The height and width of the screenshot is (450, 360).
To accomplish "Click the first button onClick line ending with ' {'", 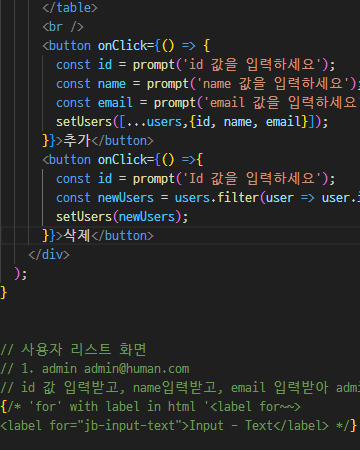I will click(126, 46).
